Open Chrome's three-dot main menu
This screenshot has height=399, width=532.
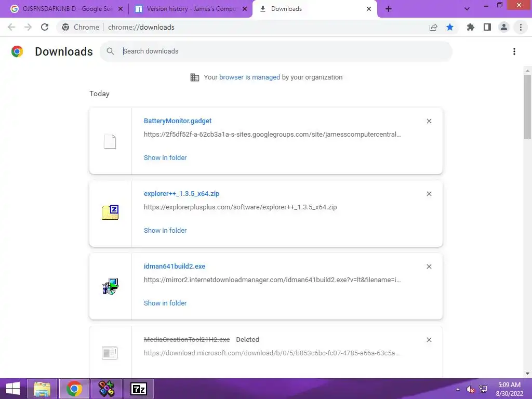point(521,27)
